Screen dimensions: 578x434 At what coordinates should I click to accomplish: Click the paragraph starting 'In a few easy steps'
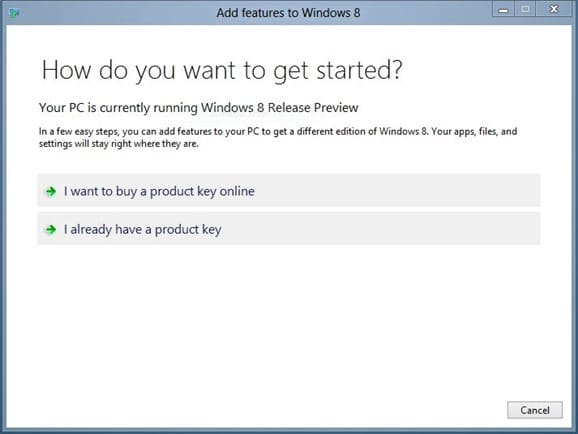[x=278, y=137]
